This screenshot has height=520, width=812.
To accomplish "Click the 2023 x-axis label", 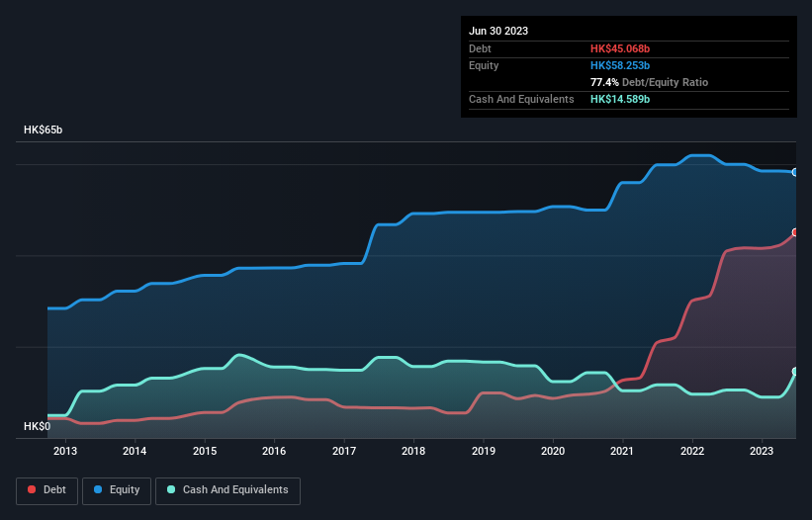I will (762, 451).
